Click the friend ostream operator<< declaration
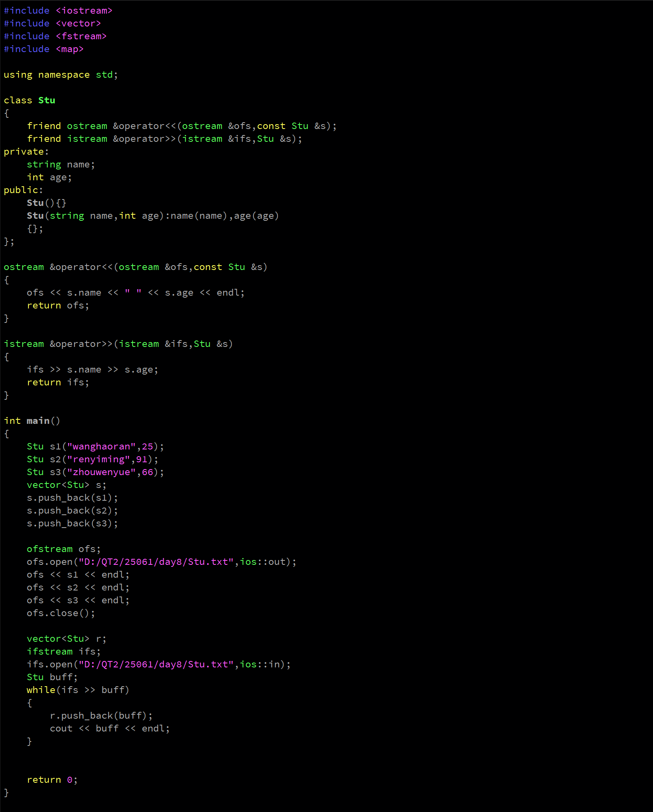Viewport: 653px width, 812px height. point(182,126)
